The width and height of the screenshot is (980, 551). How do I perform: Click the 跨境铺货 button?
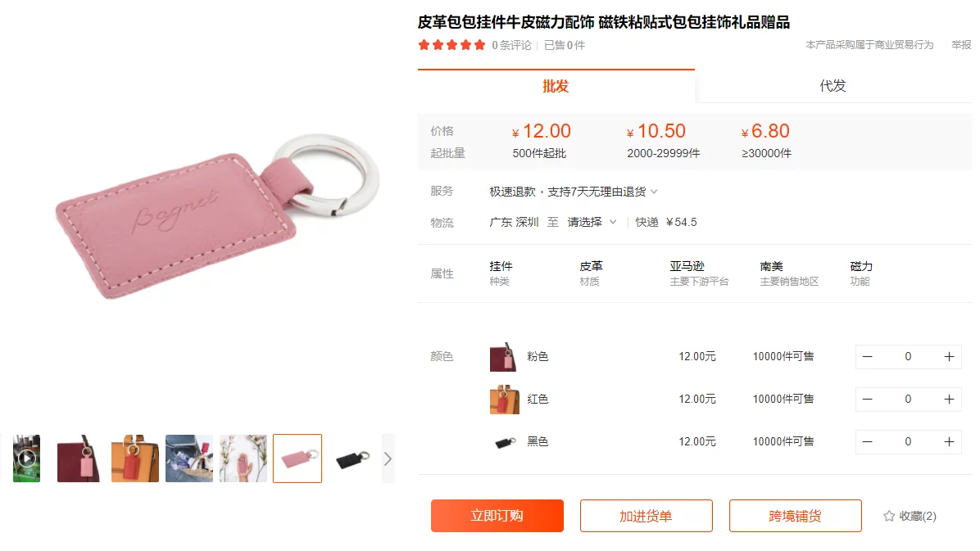tap(795, 516)
